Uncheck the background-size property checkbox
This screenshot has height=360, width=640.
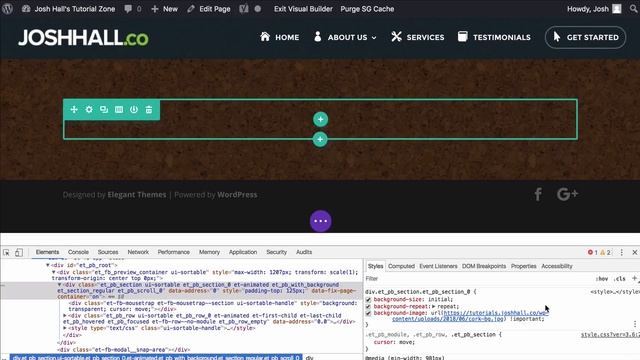pos(368,300)
